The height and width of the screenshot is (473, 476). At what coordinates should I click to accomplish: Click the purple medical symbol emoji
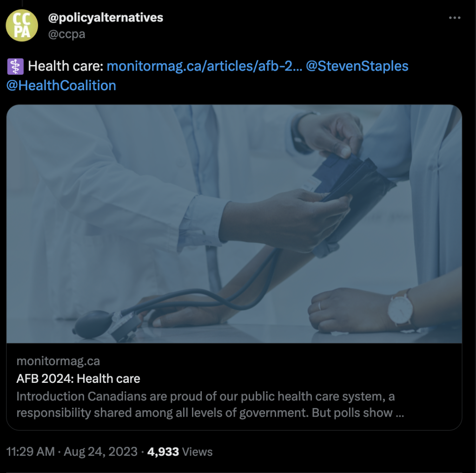15,66
